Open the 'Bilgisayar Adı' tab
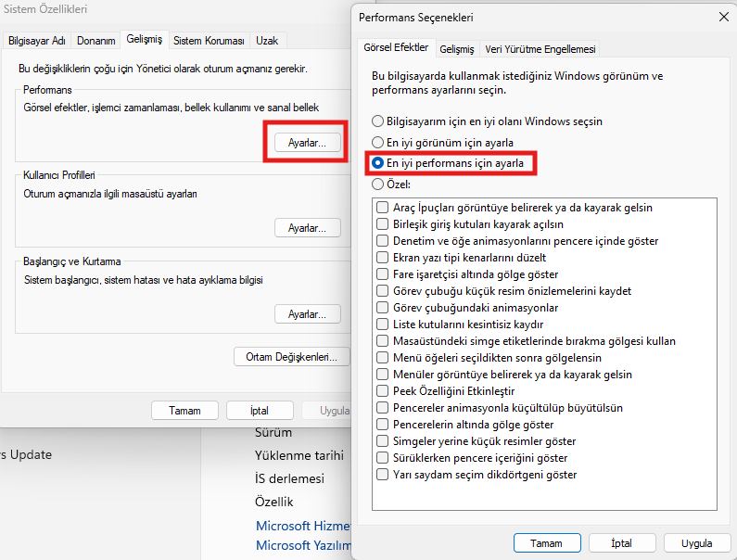Screen dimensions: 737x560 click(x=37, y=41)
